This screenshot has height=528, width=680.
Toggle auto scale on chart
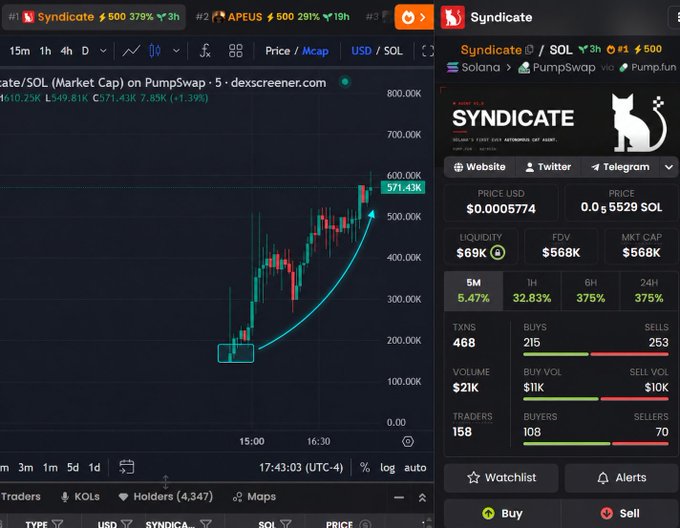click(x=415, y=467)
